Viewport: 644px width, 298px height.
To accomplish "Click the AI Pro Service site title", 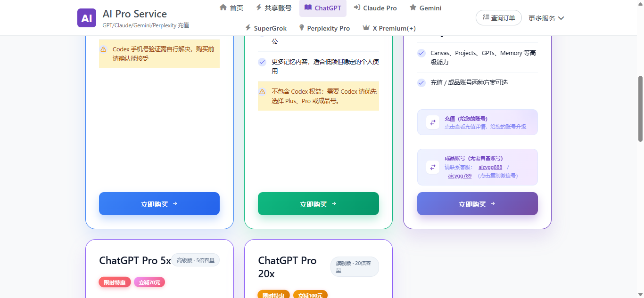I will [135, 14].
